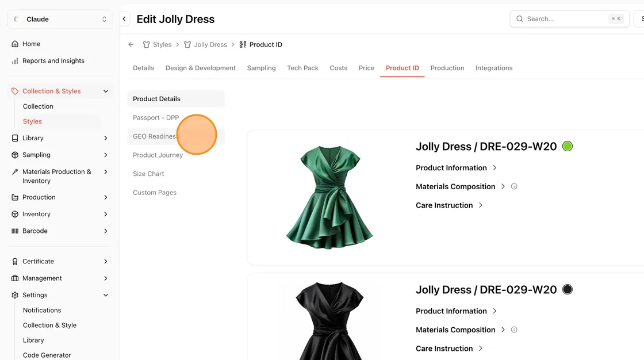Image resolution: width=644 pixels, height=360 pixels.
Task: Open green dress Product Information
Action: [456, 168]
